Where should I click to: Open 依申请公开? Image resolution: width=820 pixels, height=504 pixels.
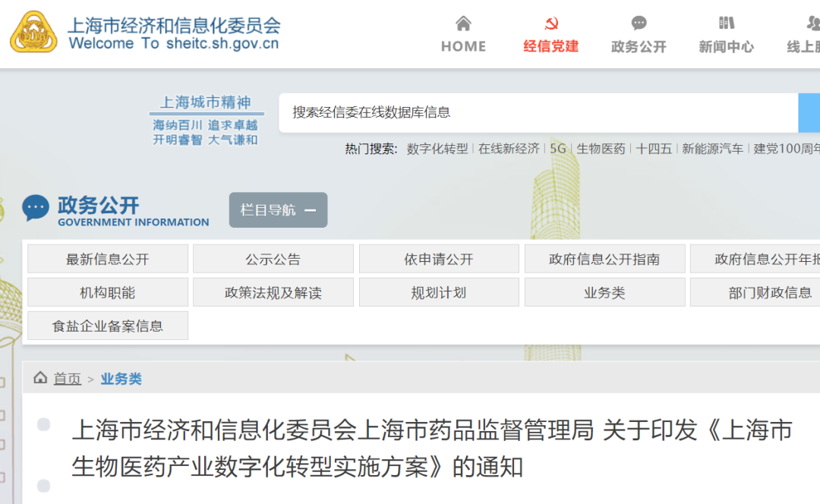click(x=438, y=258)
